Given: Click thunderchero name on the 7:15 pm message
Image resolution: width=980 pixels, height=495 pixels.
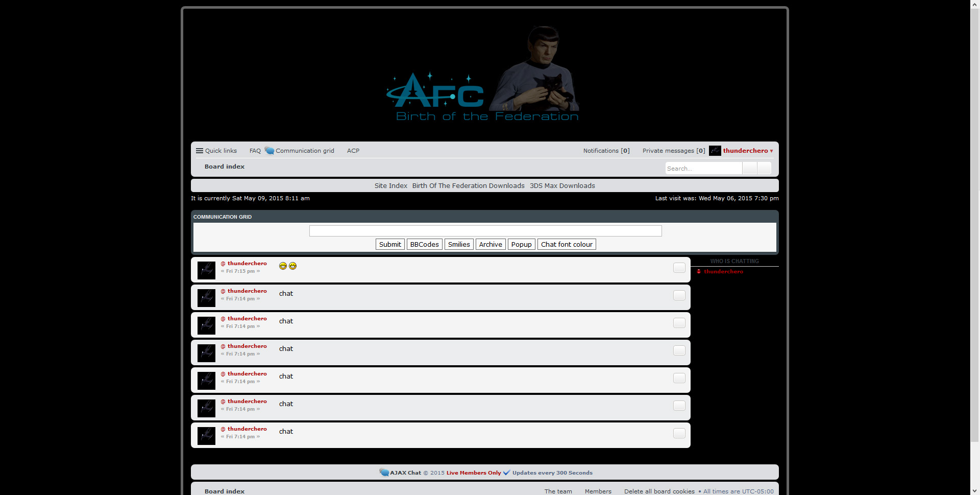Looking at the screenshot, I should click(247, 264).
